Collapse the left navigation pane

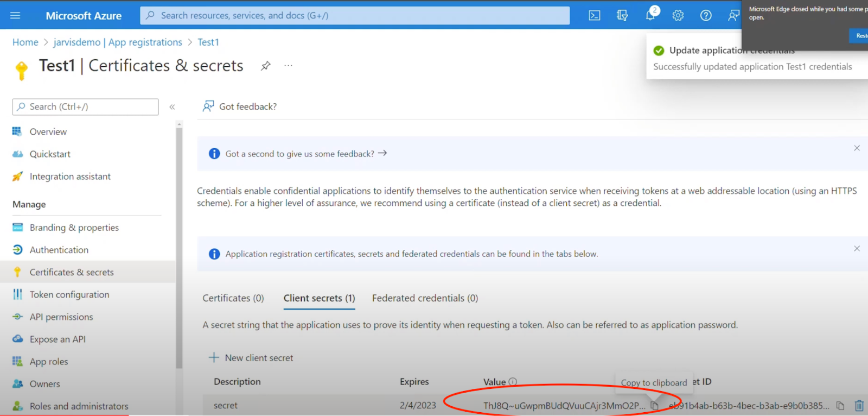172,107
